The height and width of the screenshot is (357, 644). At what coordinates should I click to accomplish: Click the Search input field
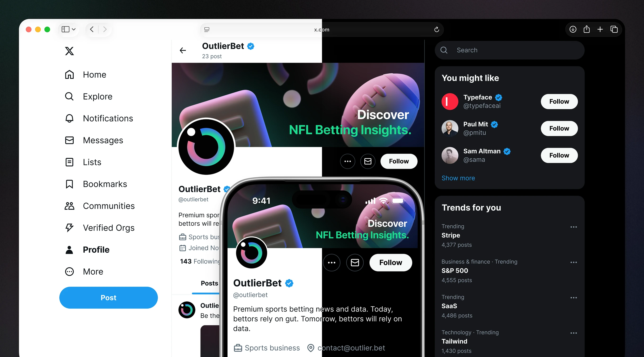point(509,50)
